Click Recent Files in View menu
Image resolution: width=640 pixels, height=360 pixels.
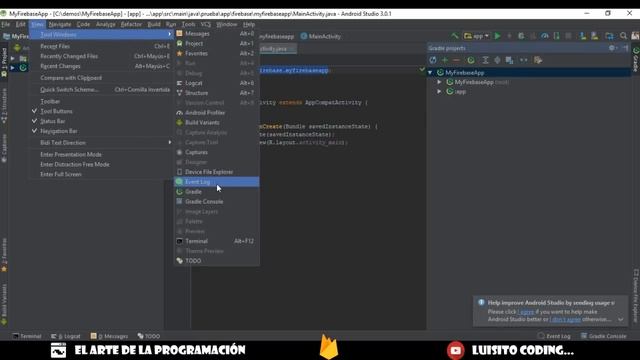pyautogui.click(x=101, y=46)
